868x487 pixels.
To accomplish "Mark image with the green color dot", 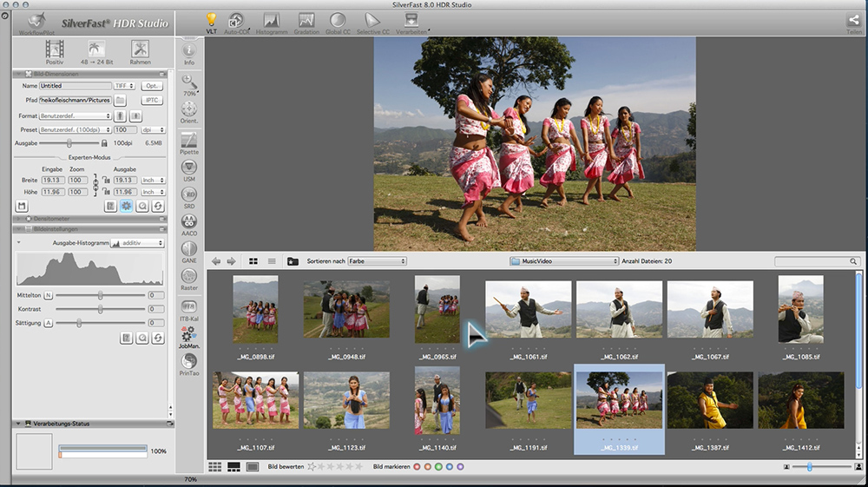I will [438, 467].
